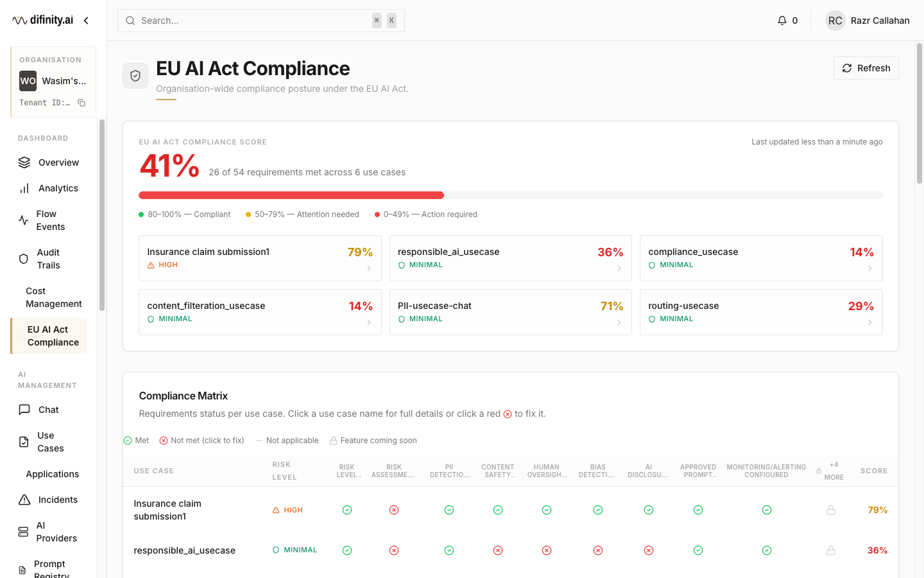924x578 pixels.
Task: Open content_filteration_usecase score card
Action: pyautogui.click(x=260, y=312)
